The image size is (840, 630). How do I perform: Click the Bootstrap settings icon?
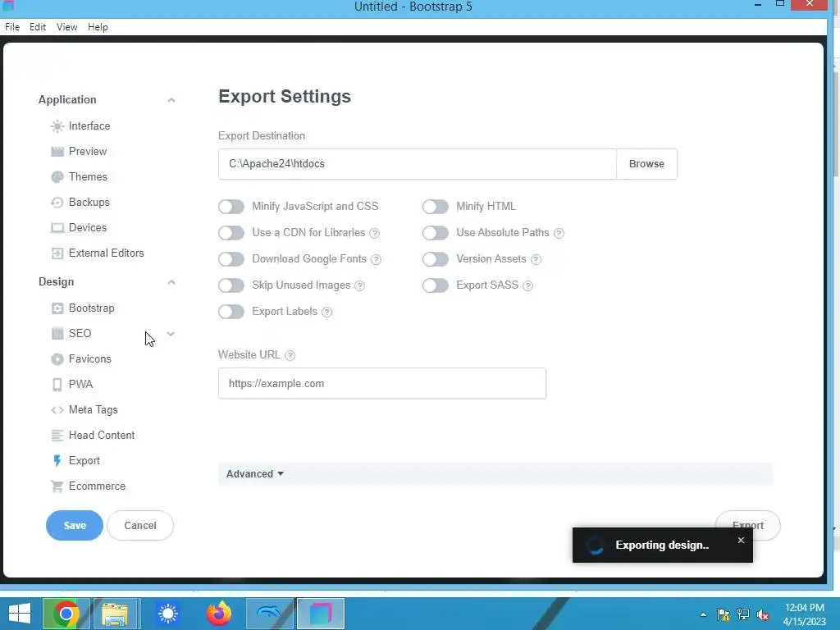click(x=57, y=308)
